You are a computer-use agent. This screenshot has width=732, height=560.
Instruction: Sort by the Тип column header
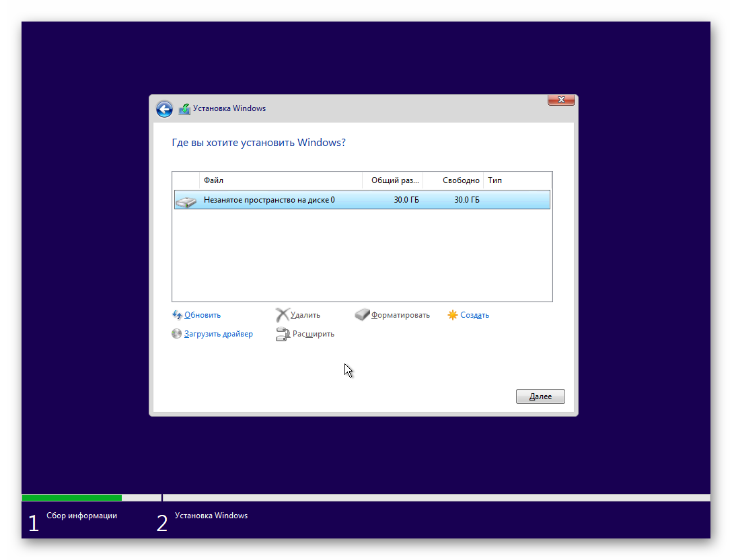[517, 180]
